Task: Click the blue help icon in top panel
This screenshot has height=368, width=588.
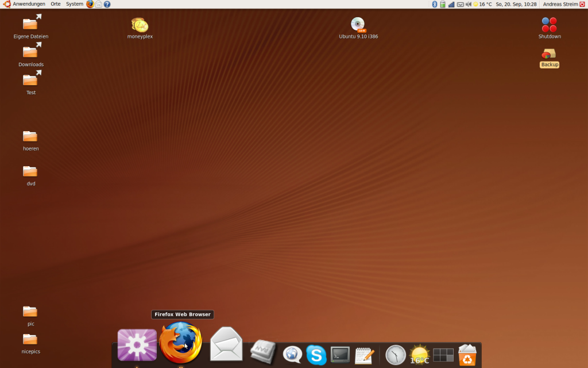Action: 107,4
